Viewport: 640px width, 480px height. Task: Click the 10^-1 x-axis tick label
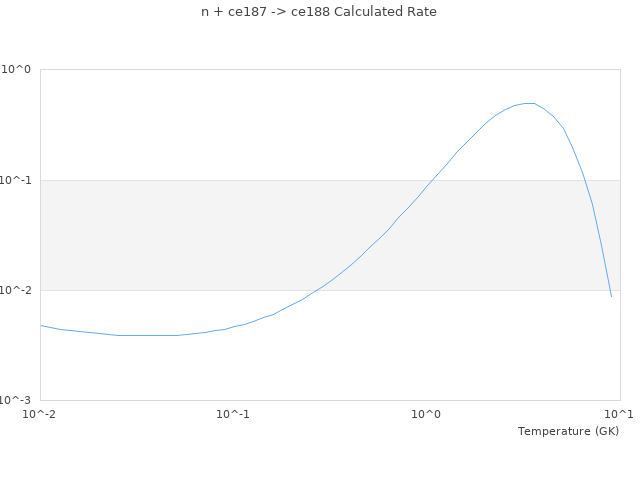(233, 414)
